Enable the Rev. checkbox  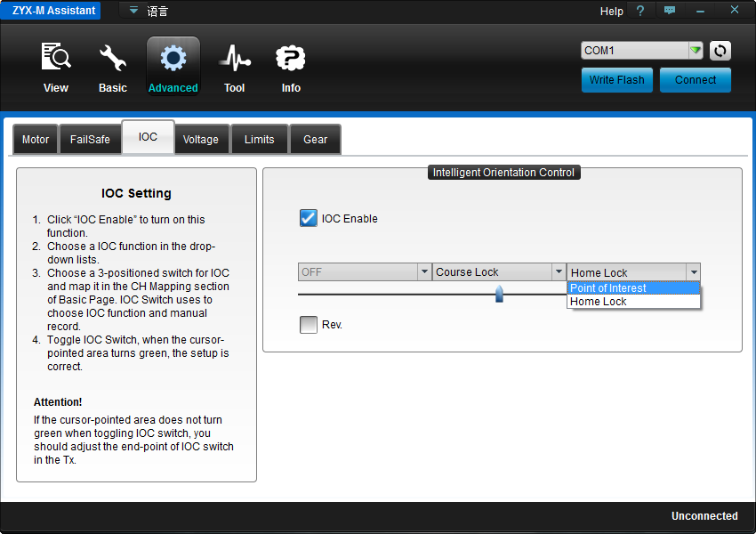click(308, 325)
